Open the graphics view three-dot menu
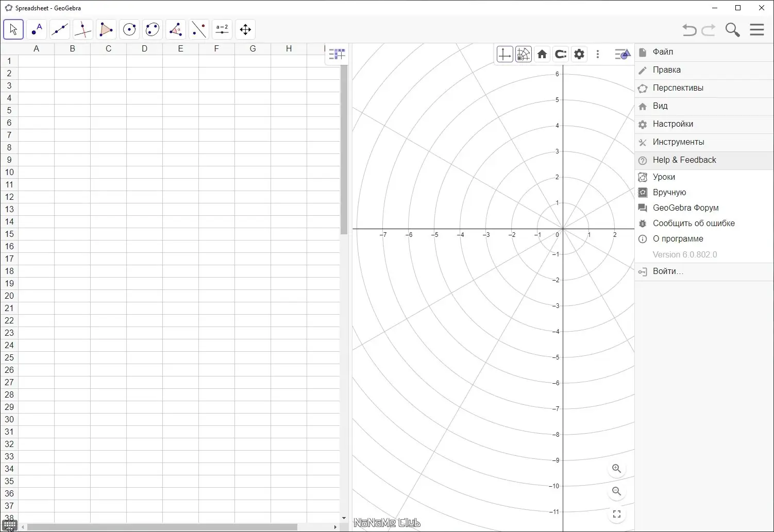This screenshot has width=774, height=532. pyautogui.click(x=598, y=54)
